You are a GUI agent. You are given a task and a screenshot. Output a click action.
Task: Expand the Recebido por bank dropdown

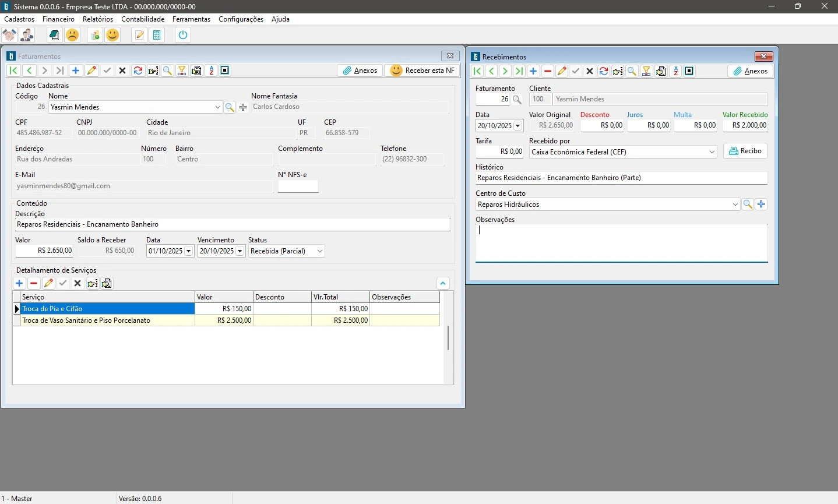[712, 152]
